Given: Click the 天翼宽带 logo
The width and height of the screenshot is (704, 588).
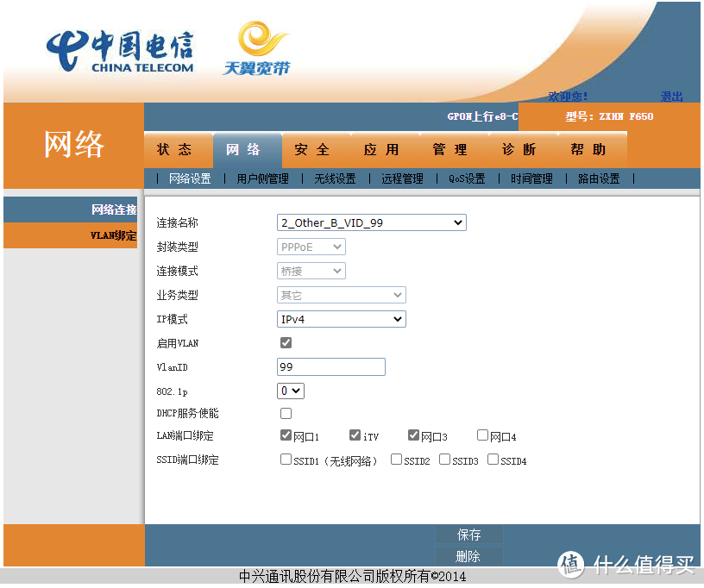Looking at the screenshot, I should pyautogui.click(x=257, y=48).
